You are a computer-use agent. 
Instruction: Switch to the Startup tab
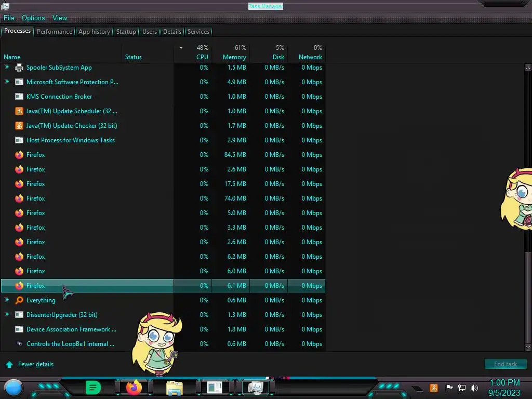tap(126, 32)
